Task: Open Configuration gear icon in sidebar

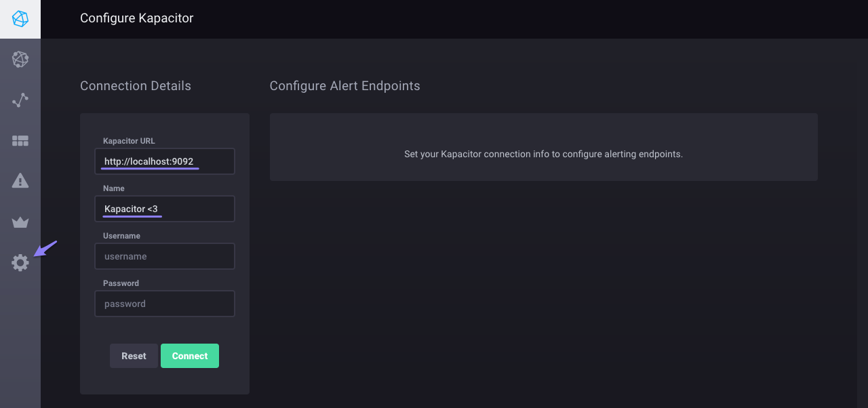Action: click(x=20, y=263)
